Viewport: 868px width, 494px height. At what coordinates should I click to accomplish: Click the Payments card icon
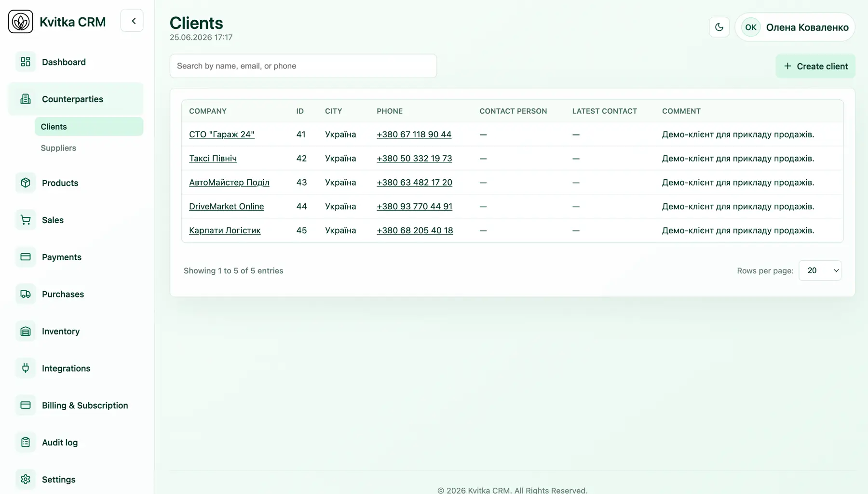tap(26, 257)
